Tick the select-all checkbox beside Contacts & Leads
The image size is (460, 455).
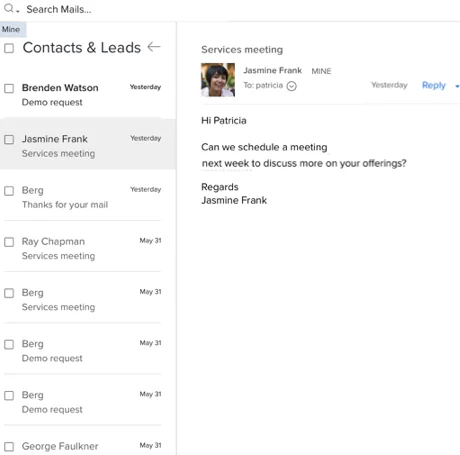pyautogui.click(x=9, y=48)
